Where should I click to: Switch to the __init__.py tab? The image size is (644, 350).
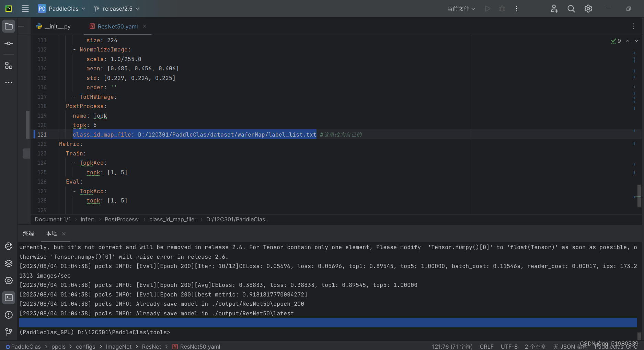(54, 26)
